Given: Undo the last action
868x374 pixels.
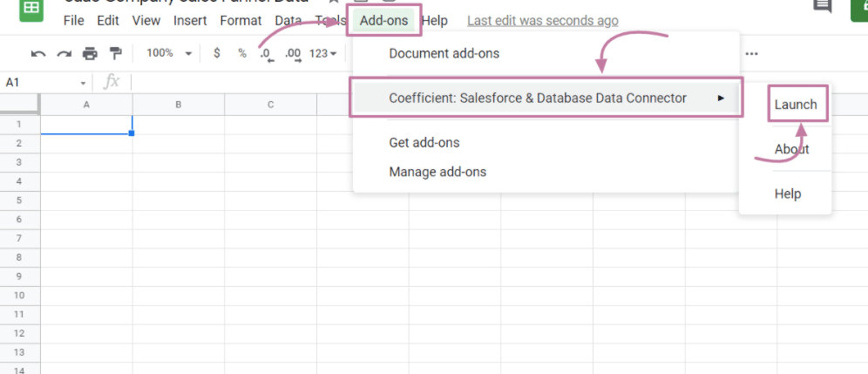Looking at the screenshot, I should point(38,54).
